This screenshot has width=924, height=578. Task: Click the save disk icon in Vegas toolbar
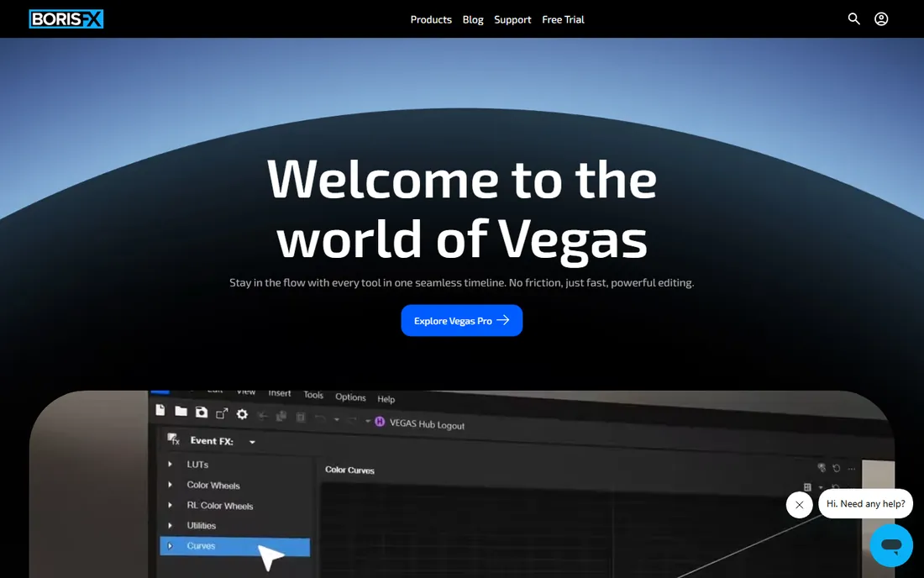click(x=202, y=412)
